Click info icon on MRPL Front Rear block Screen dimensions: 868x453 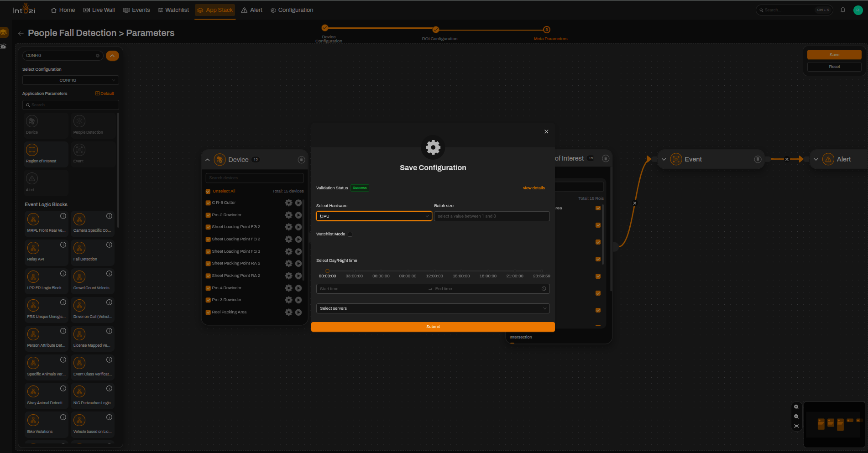coord(63,216)
